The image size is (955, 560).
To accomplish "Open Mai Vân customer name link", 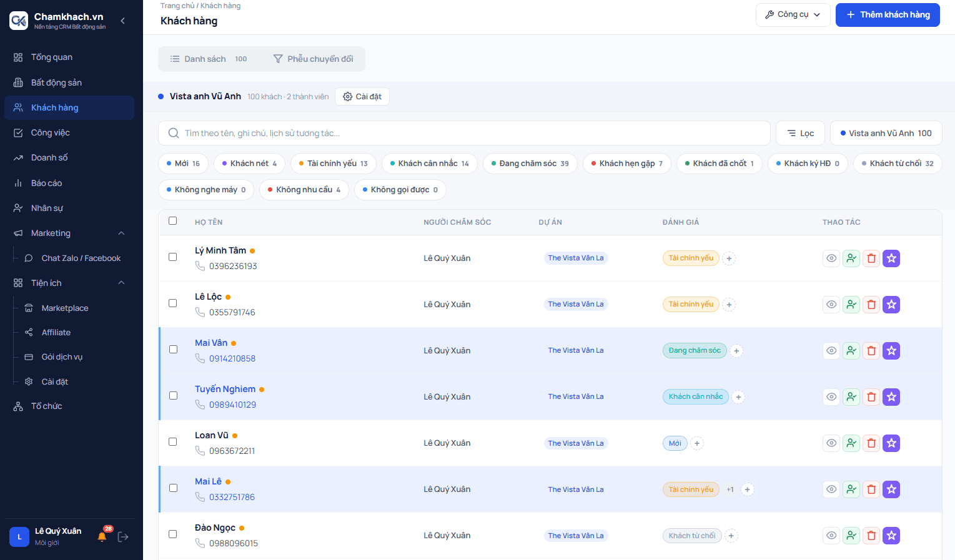I will (x=211, y=343).
